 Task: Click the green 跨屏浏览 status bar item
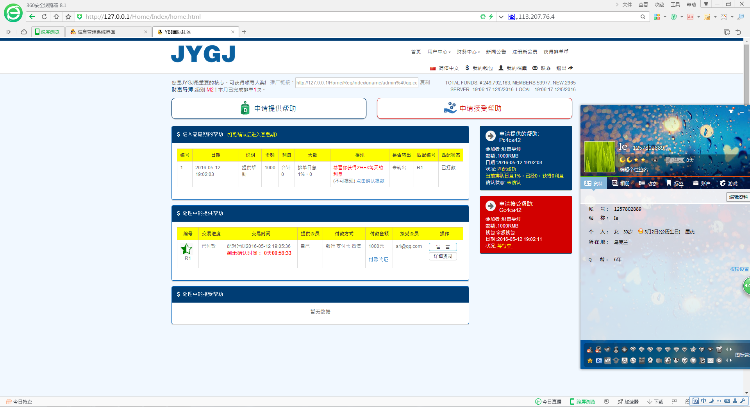click(583, 402)
